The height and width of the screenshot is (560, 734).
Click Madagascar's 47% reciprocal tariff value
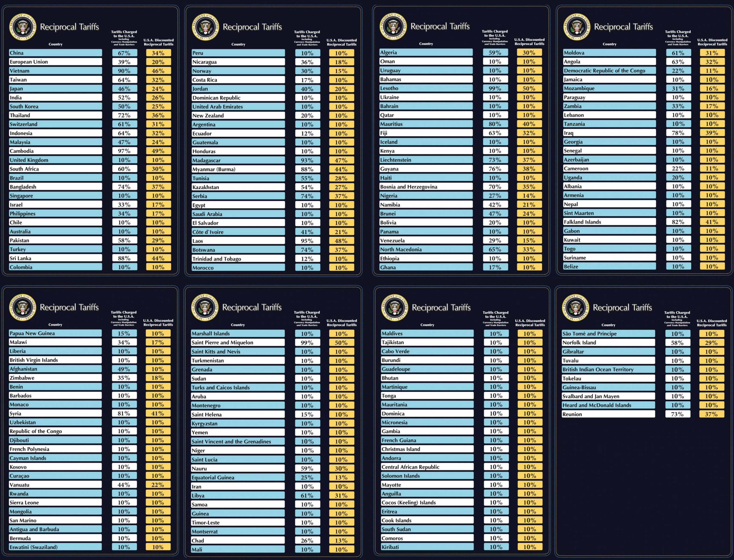[x=341, y=160]
